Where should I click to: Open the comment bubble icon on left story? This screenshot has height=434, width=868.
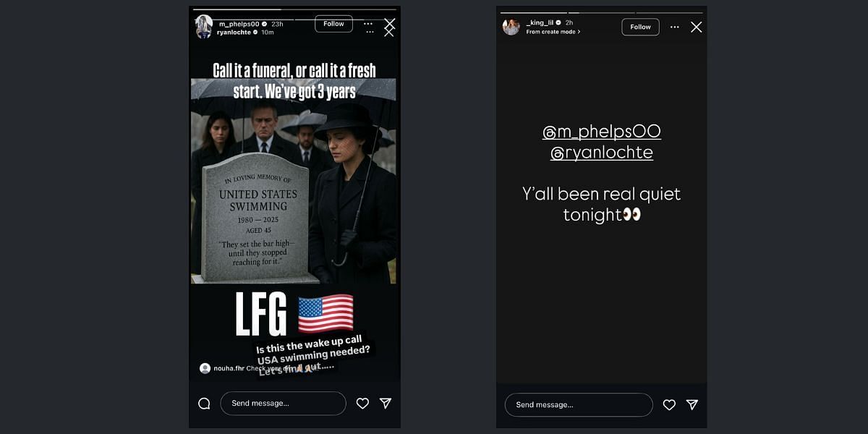point(204,404)
